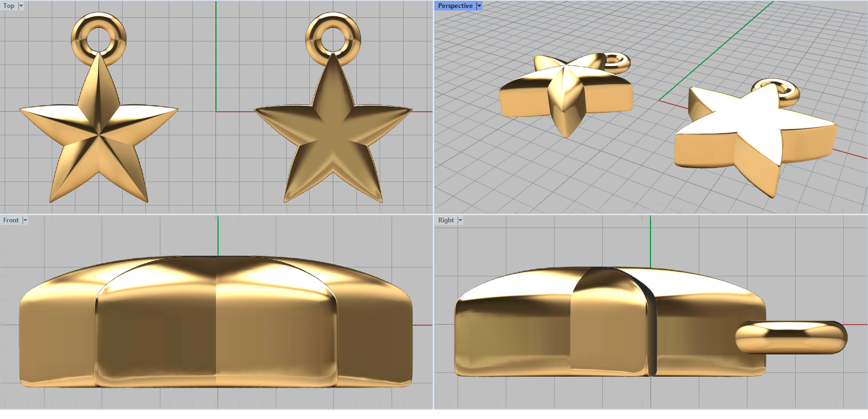This screenshot has width=868, height=419.
Task: Click the Right viewport title label
Action: (445, 220)
